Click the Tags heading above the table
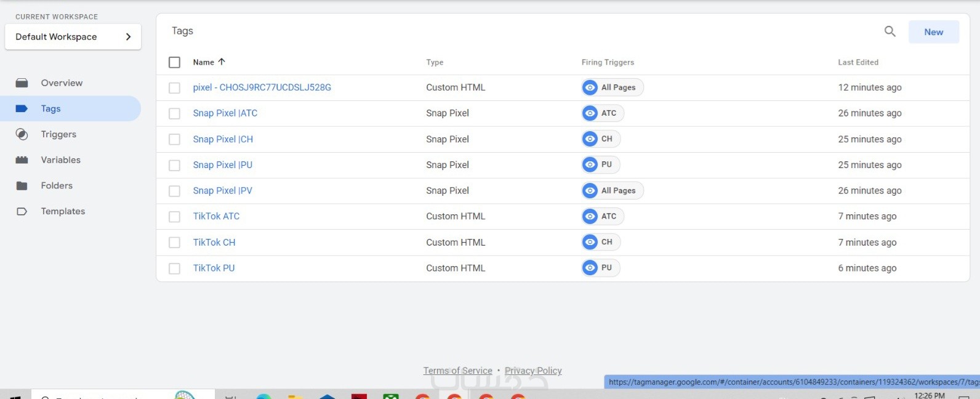This screenshot has width=980, height=399. 182,31
